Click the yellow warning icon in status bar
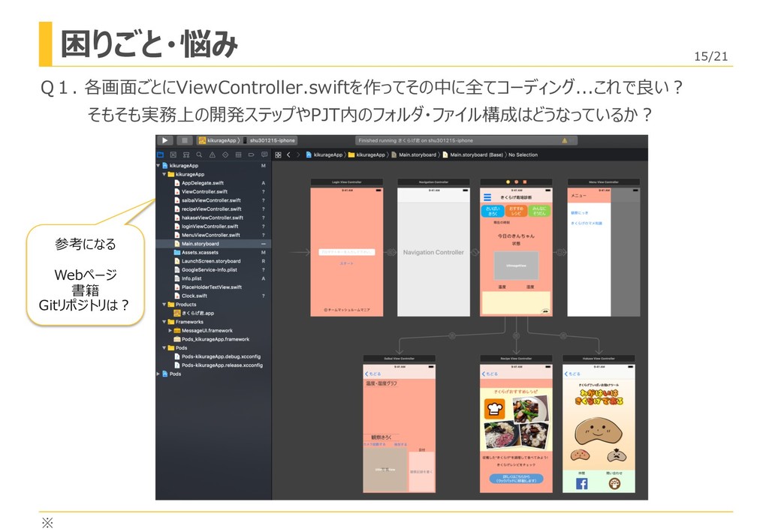Screen dimensions: 769x532 coord(565,140)
